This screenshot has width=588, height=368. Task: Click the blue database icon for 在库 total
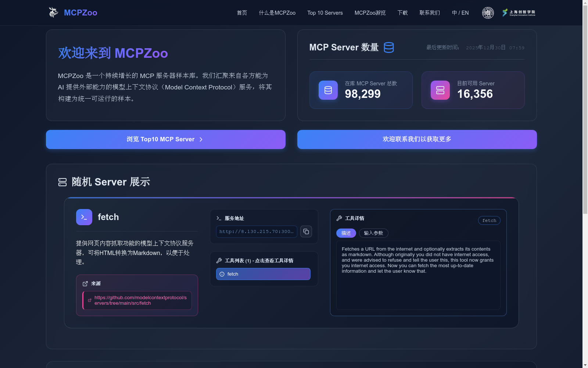pyautogui.click(x=328, y=90)
